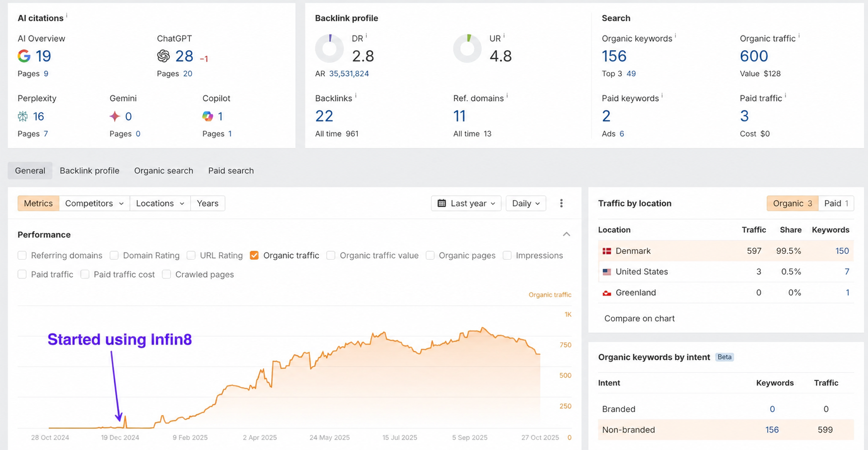Switch to the Organic search tab
This screenshot has height=450, width=868.
163,170
